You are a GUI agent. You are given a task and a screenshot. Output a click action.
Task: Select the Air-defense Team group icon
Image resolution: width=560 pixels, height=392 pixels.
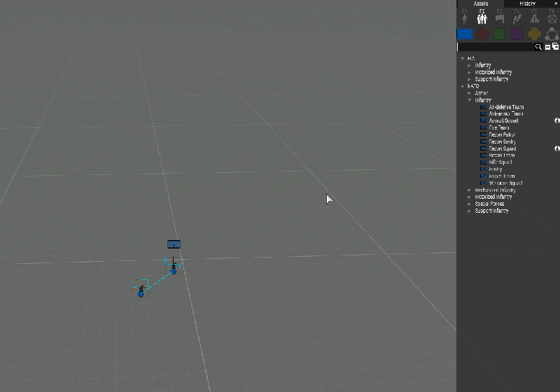coord(483,106)
